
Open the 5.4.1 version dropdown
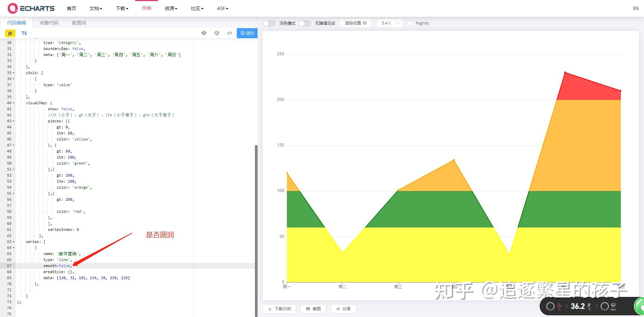(x=389, y=23)
